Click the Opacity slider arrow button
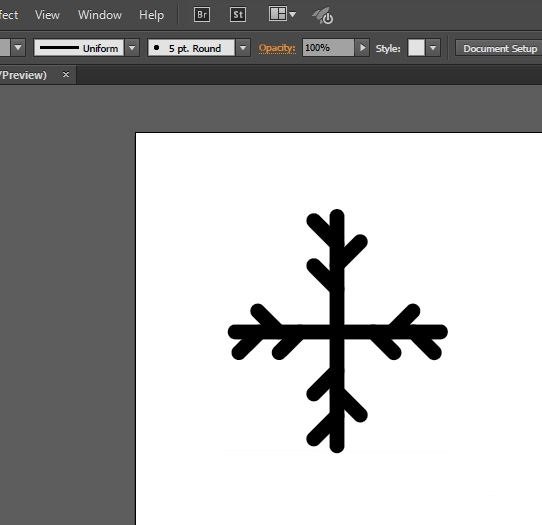 (362, 48)
